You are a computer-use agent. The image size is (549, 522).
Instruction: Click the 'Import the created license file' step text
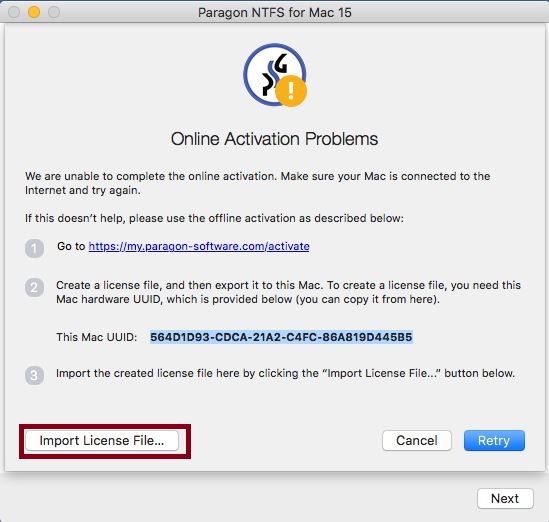(285, 373)
